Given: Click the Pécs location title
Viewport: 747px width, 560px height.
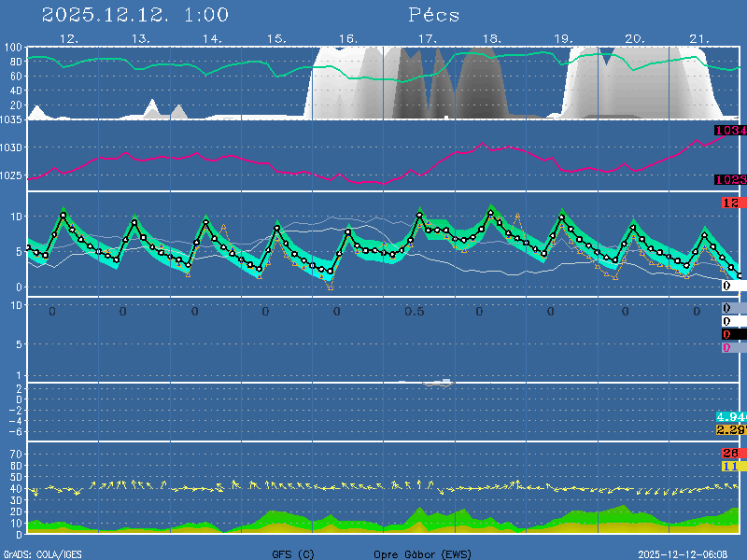Looking at the screenshot, I should click(x=434, y=15).
